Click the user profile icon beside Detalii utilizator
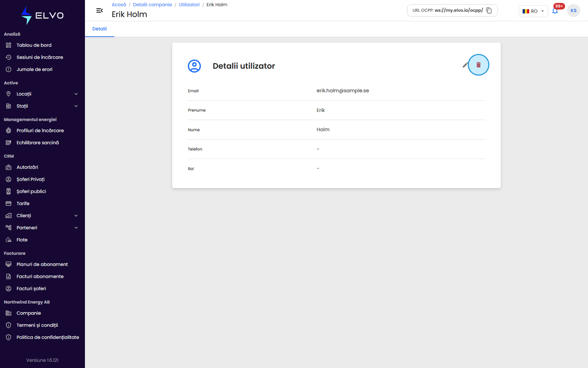This screenshot has height=368, width=588. point(194,66)
